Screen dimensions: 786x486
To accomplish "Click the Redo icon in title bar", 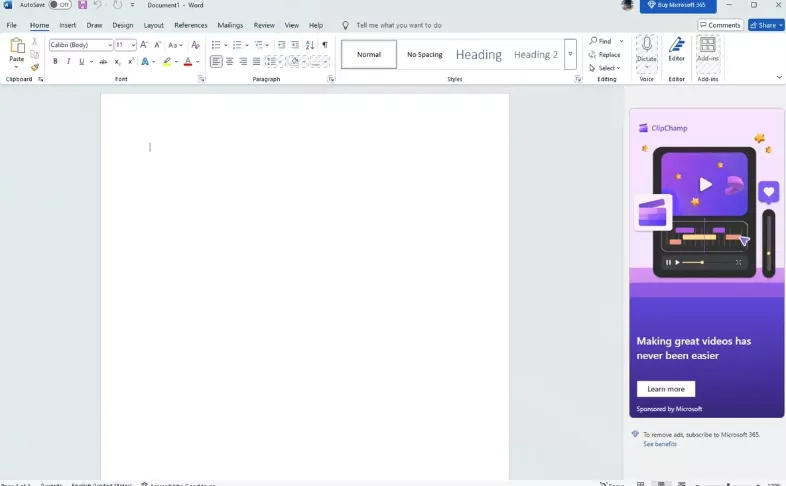I will (117, 5).
